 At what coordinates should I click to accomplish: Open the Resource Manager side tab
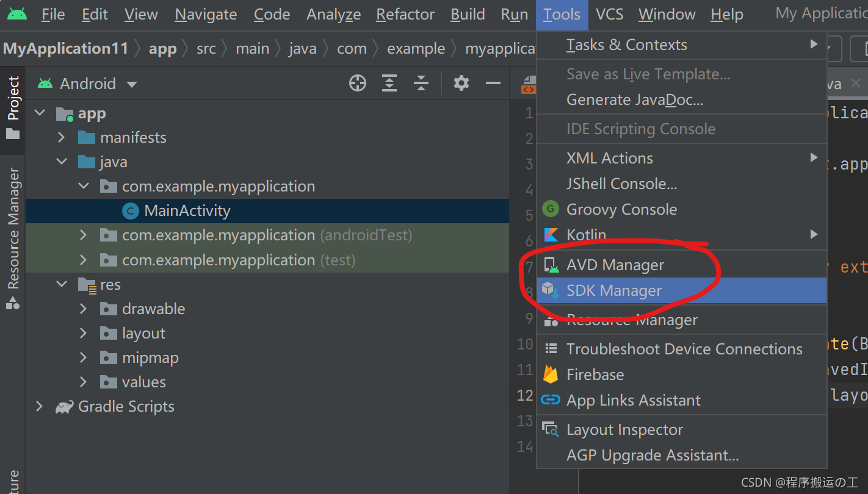[x=13, y=238]
